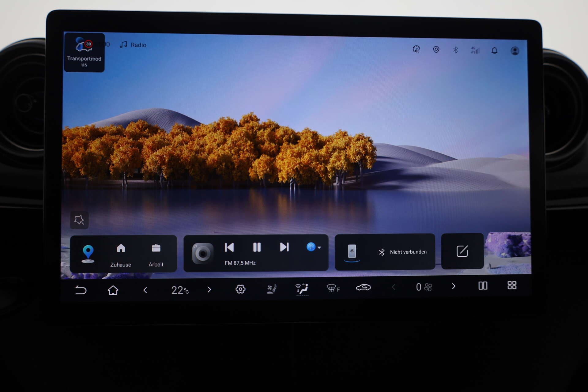Screen dimensions: 588x392
Task: Tap the Bluetooth status icon
Action: pos(456,50)
